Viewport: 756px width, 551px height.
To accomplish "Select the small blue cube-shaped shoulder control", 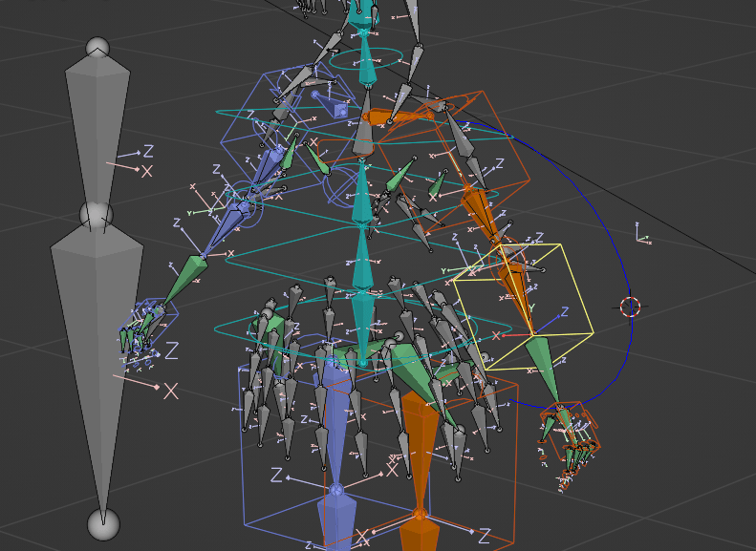I will 340,110.
